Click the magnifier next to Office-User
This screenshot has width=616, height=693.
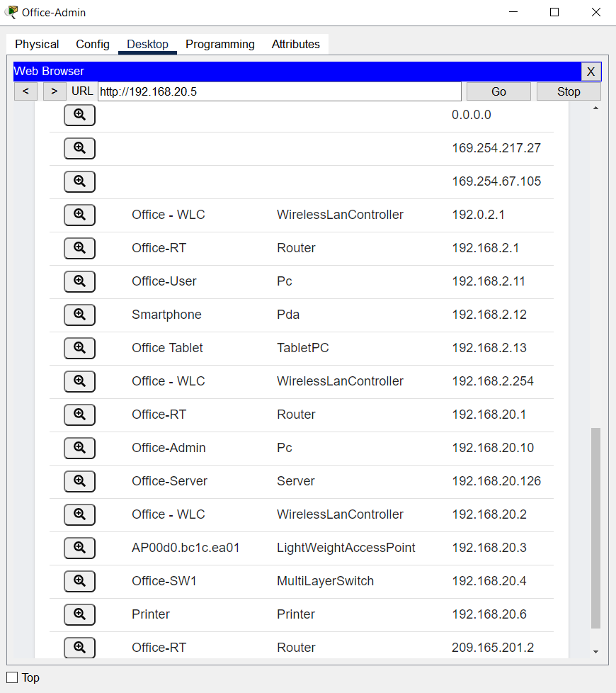coord(79,281)
